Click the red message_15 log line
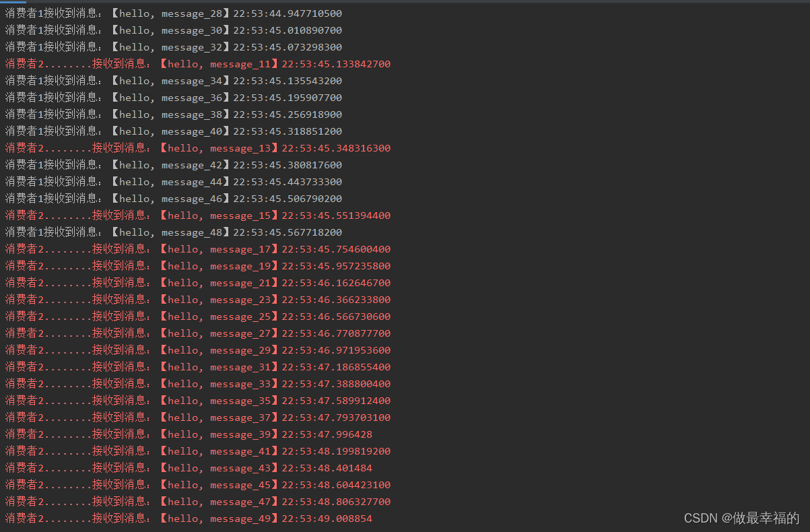 pos(198,215)
